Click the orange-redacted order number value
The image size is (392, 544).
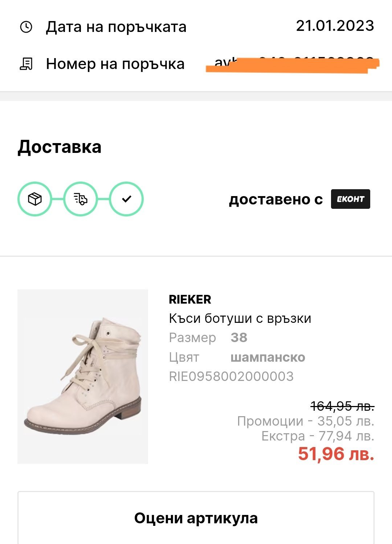click(x=293, y=65)
